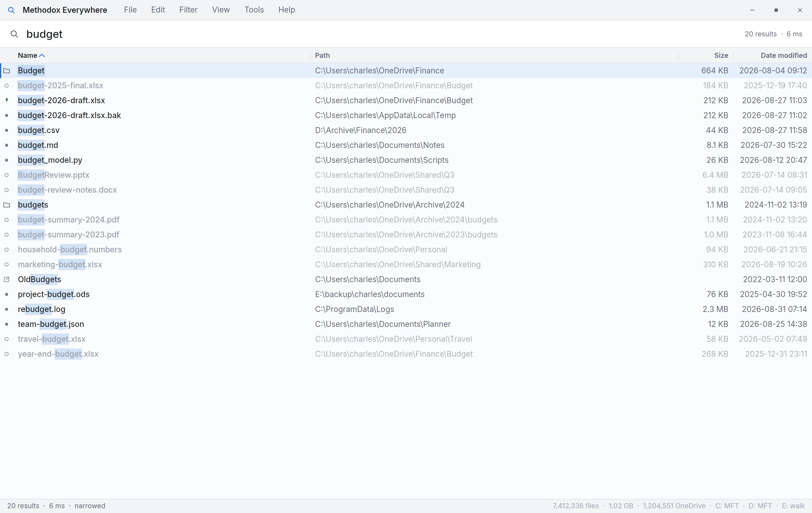This screenshot has width=812, height=513.
Task: Click the date 2023-11-08 16:44
Action: coord(775,235)
